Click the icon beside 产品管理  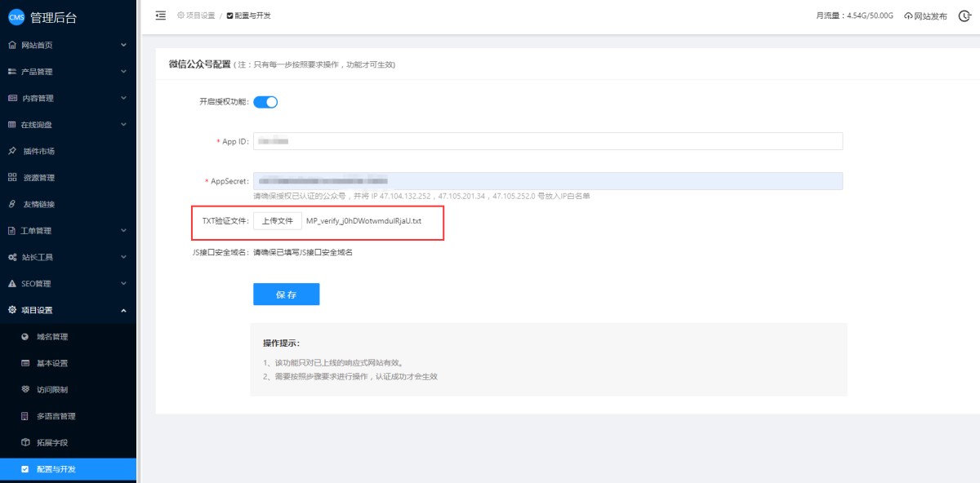click(11, 72)
